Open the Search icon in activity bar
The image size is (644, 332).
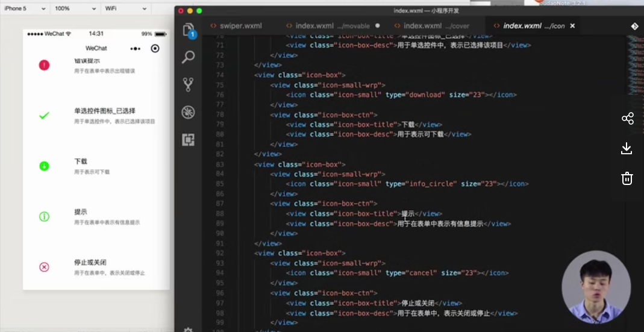coord(188,57)
